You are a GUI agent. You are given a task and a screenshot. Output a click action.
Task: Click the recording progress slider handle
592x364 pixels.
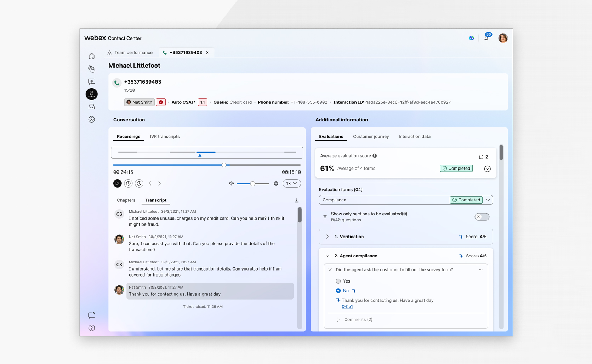pyautogui.click(x=224, y=165)
